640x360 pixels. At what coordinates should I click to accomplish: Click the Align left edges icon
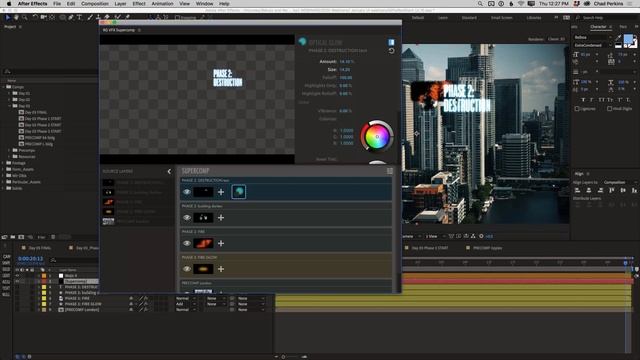(x=577, y=190)
